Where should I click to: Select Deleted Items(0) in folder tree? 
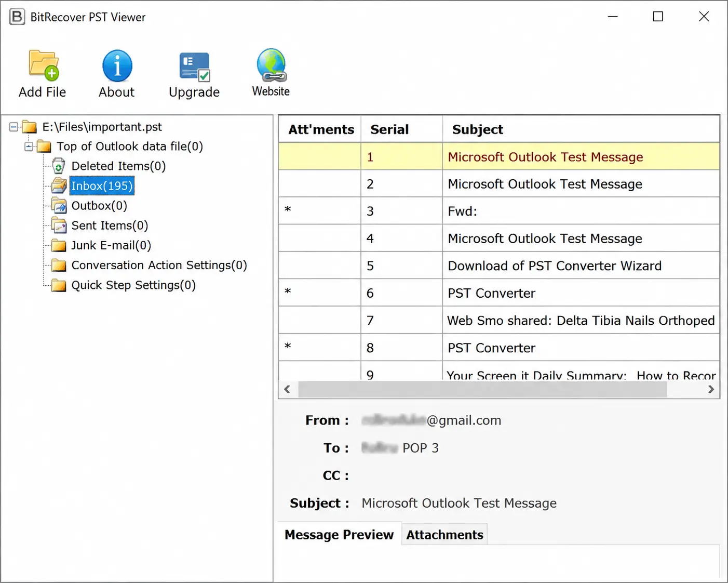pos(119,166)
